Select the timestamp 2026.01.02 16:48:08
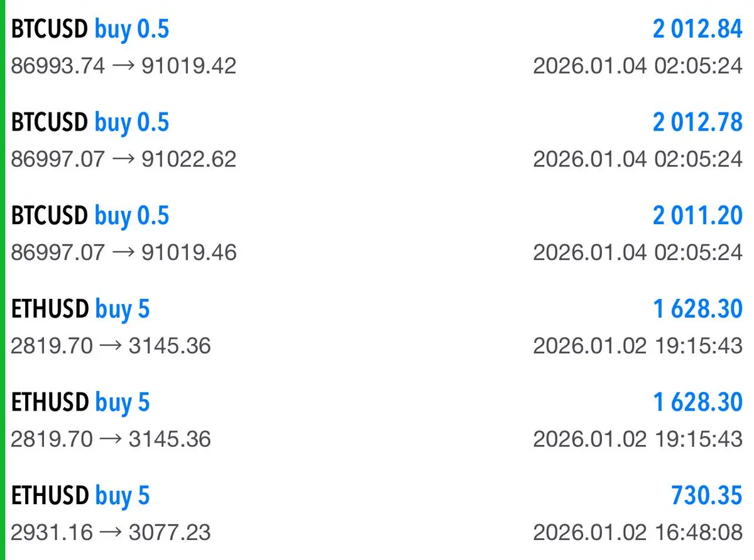 pos(638,532)
